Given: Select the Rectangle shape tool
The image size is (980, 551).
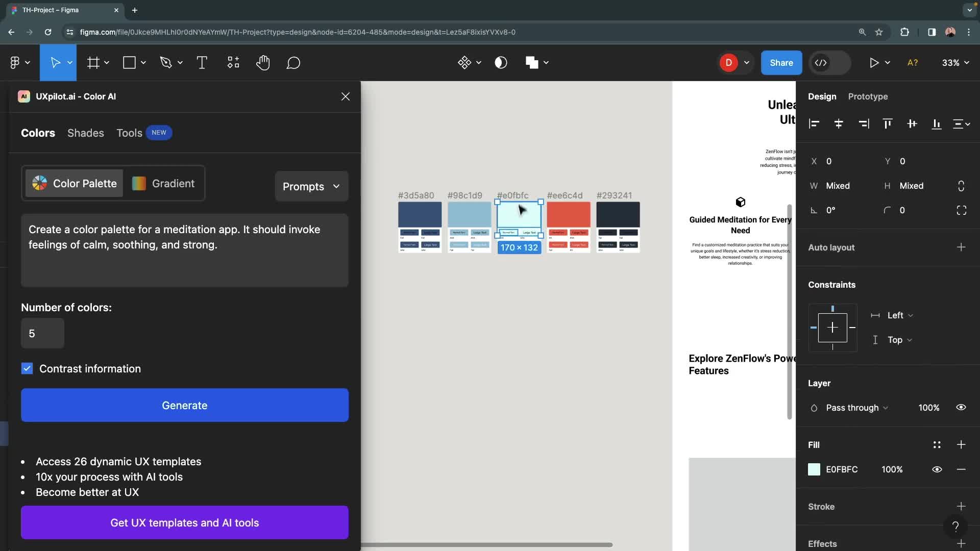Looking at the screenshot, I should [130, 62].
